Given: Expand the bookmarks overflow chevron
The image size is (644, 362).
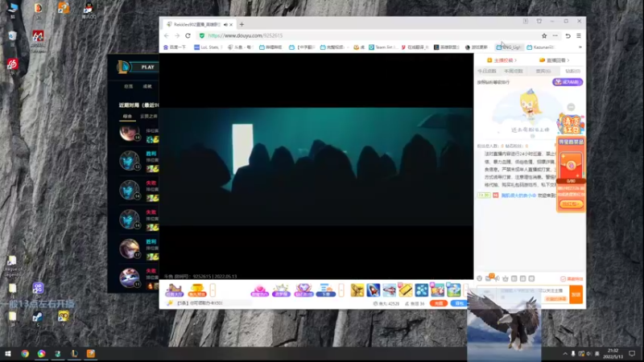Looking at the screenshot, I should click(x=580, y=47).
